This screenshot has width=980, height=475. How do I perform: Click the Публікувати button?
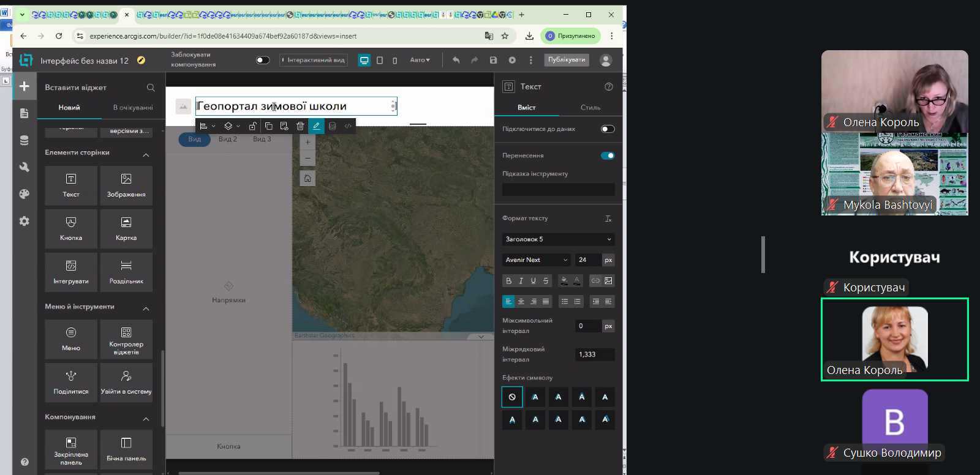(x=566, y=60)
